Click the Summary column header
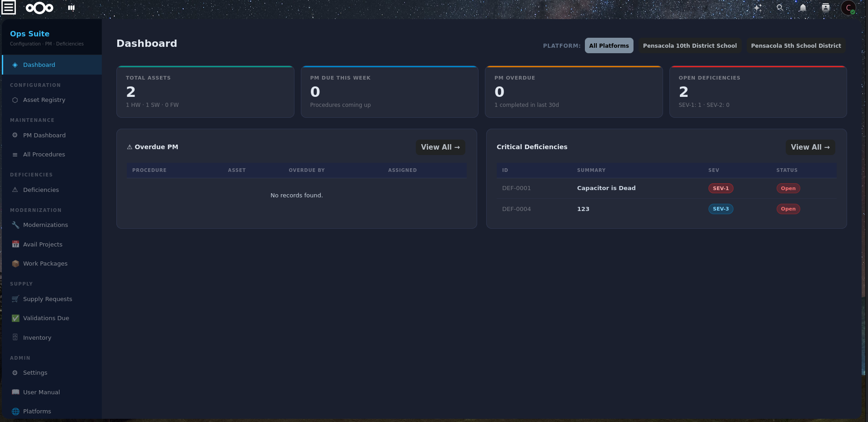This screenshot has width=868, height=422. click(591, 170)
